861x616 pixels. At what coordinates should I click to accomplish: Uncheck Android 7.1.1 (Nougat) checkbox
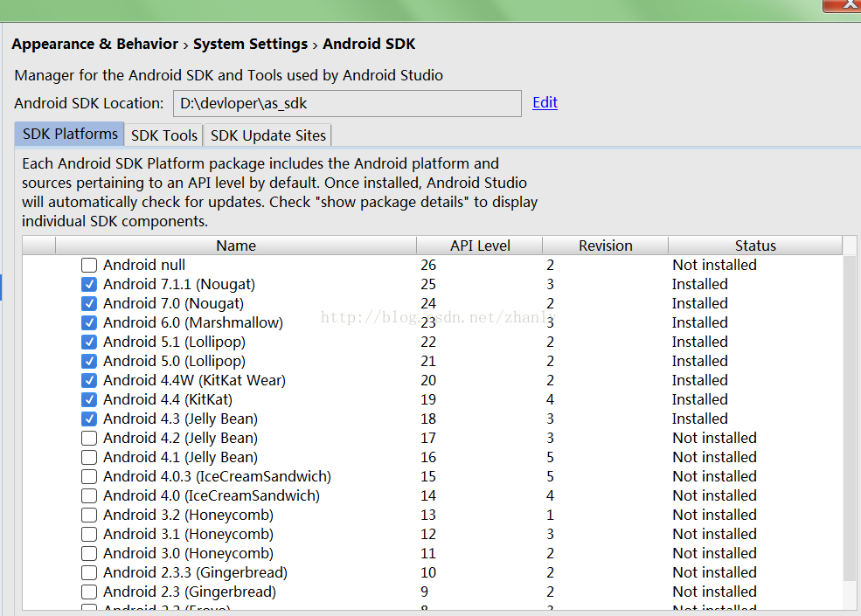[89, 284]
